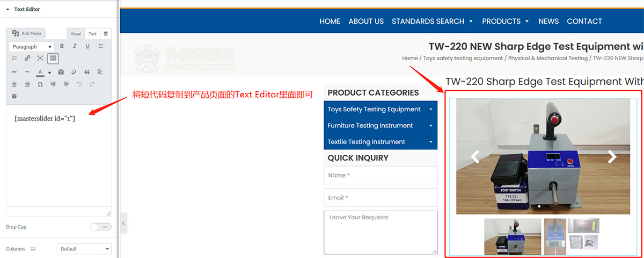The height and width of the screenshot is (258, 644).
Task: Open NEWS in the navigation menu
Action: [548, 21]
